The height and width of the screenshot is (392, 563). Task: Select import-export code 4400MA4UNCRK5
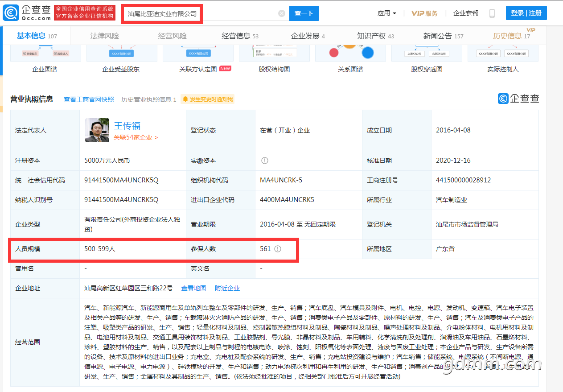[x=287, y=200]
